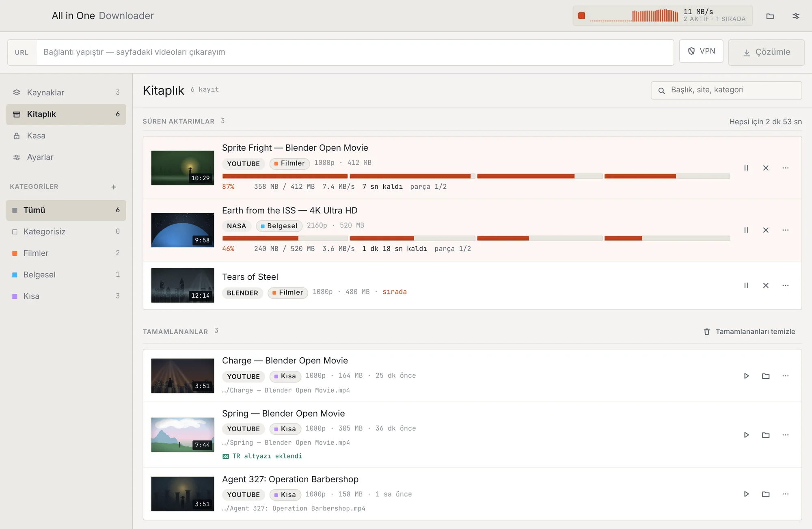Image resolution: width=812 pixels, height=529 pixels.
Task: Filter by Tümü category
Action: pyautogui.click(x=66, y=210)
